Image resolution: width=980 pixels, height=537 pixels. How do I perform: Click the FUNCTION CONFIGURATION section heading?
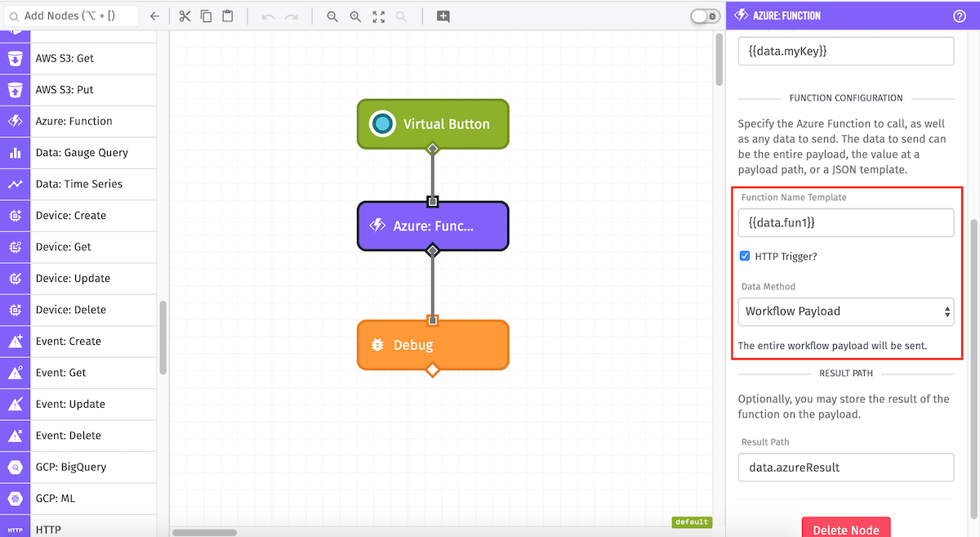point(846,98)
